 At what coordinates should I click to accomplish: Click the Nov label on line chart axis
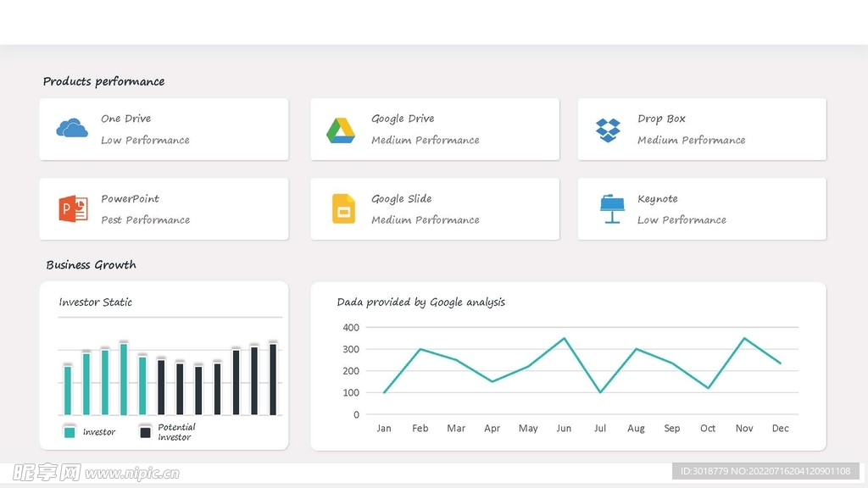744,429
